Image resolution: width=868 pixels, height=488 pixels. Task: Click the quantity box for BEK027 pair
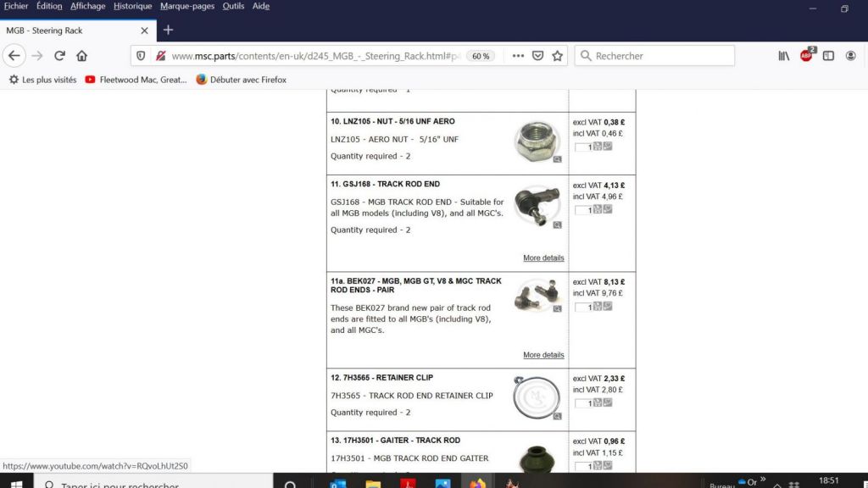583,307
